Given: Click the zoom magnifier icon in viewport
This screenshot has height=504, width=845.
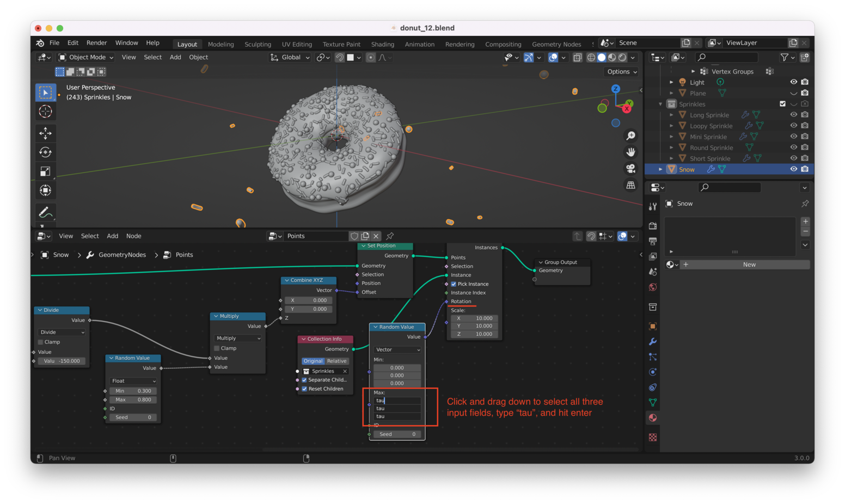Looking at the screenshot, I should coord(630,136).
